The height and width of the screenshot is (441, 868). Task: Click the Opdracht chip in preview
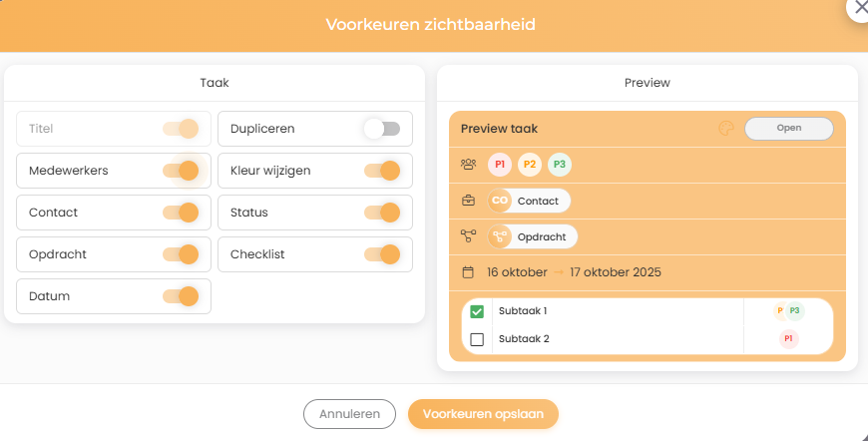533,236
